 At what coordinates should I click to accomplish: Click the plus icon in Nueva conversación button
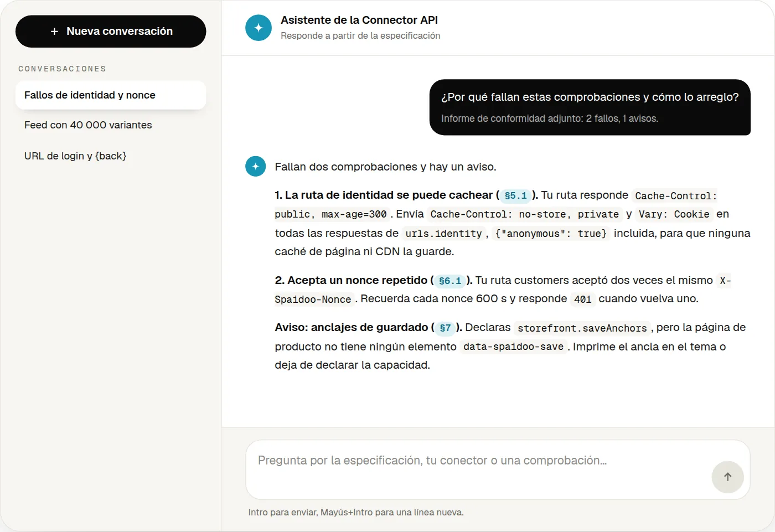pyautogui.click(x=54, y=32)
